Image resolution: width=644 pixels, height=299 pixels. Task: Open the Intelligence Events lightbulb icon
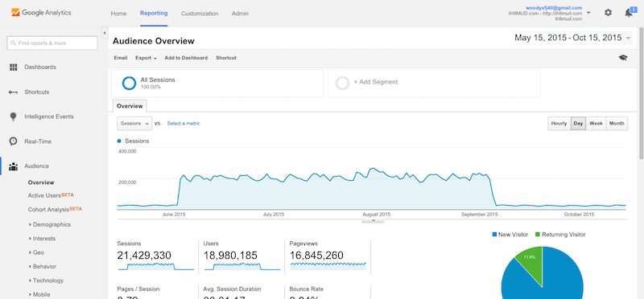[13, 117]
